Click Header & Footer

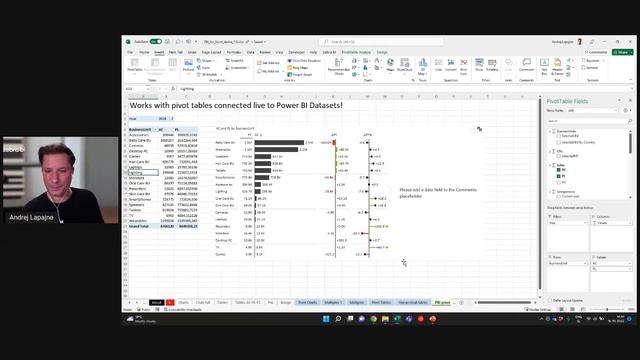click(557, 66)
